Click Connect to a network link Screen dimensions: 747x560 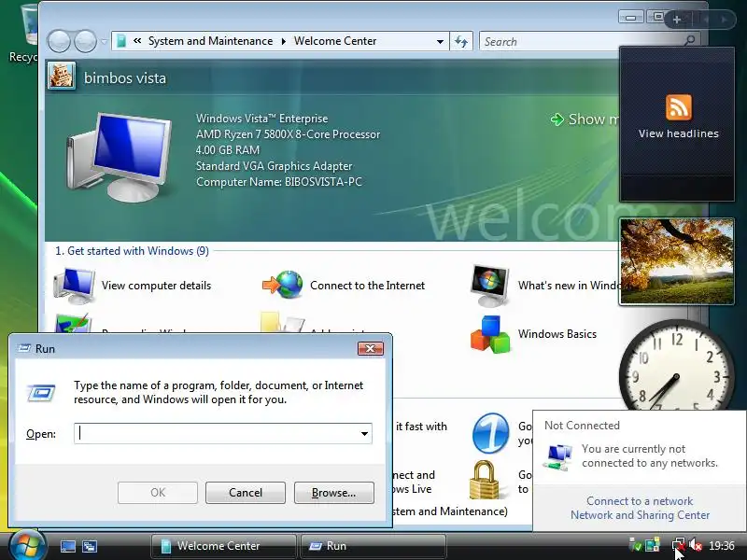[x=640, y=501]
